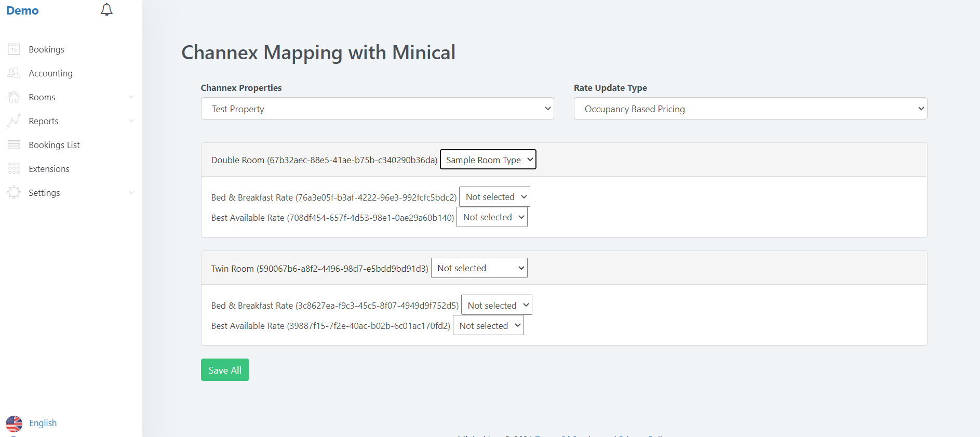Click the Extensions grid icon
The image size is (980, 437).
[14, 168]
